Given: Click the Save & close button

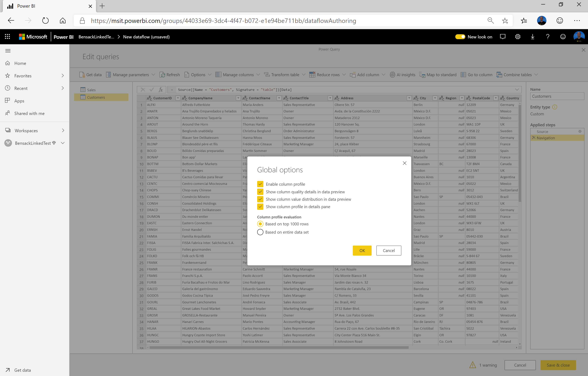Looking at the screenshot, I should (x=558, y=365).
